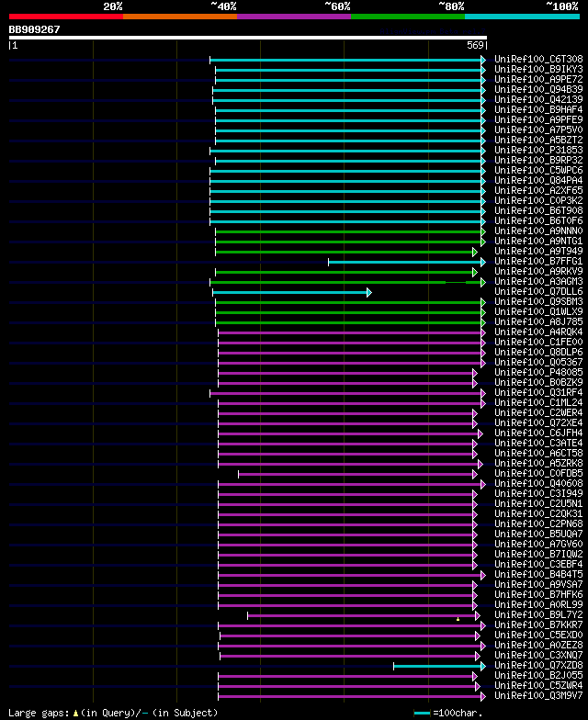Click the green ~80% identity legend segment
588x720 pixels.
tap(408, 17)
